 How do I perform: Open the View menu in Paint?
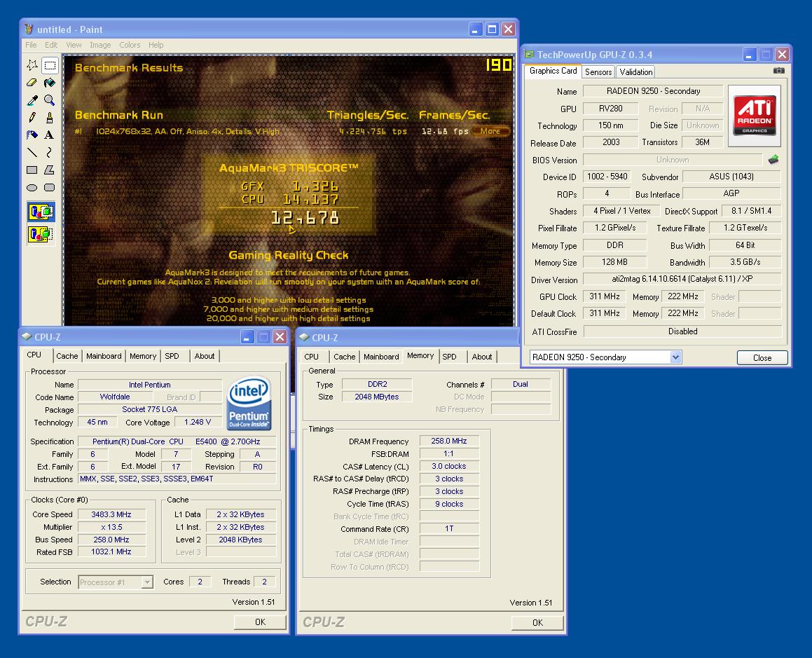click(x=74, y=45)
